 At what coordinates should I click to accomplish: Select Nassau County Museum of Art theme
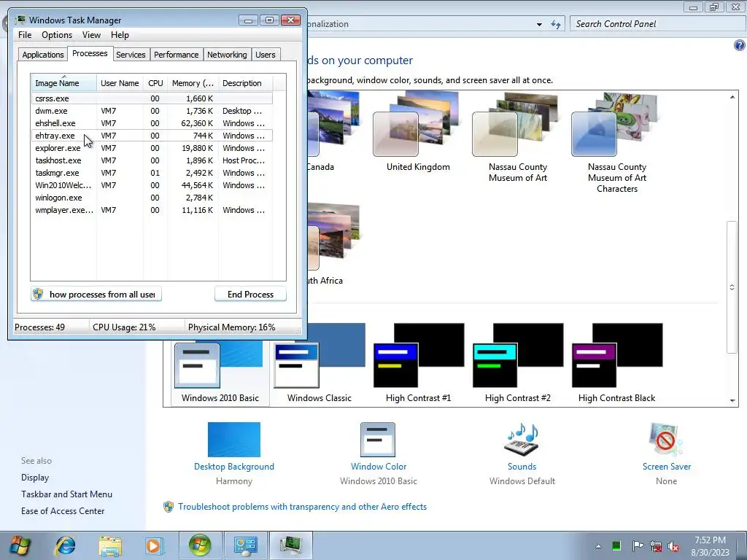click(517, 138)
